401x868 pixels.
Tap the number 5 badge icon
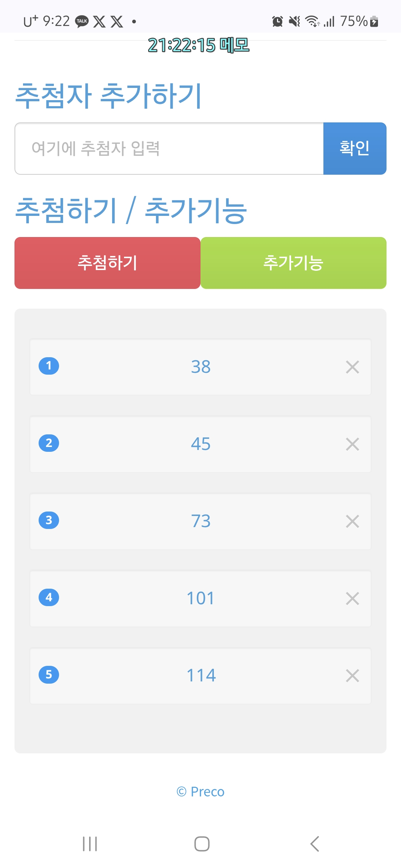pos(49,675)
